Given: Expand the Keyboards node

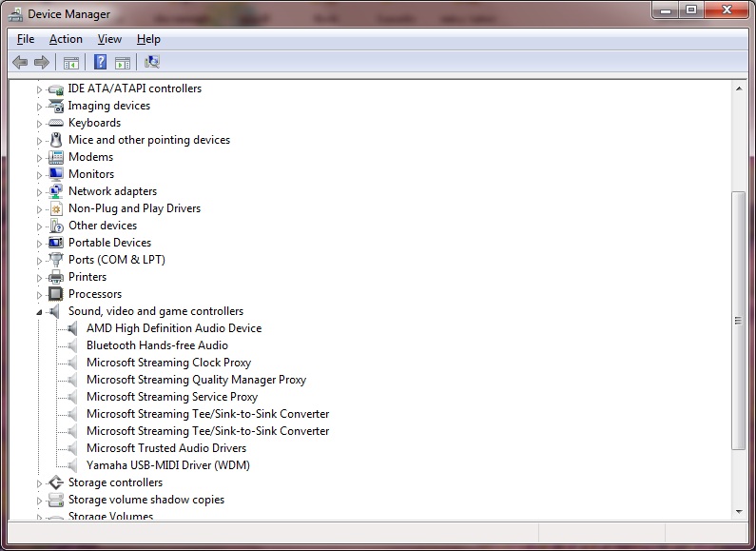Looking at the screenshot, I should click(x=40, y=124).
